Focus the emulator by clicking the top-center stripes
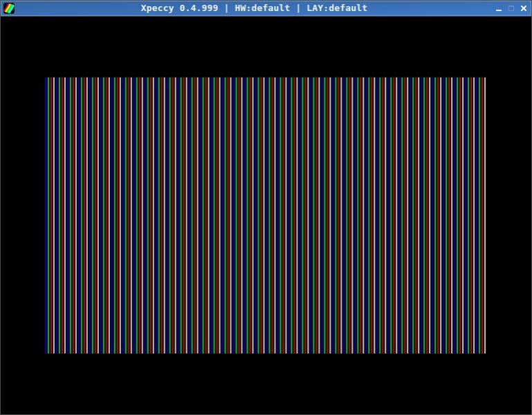This screenshot has width=532, height=415. pos(266,82)
